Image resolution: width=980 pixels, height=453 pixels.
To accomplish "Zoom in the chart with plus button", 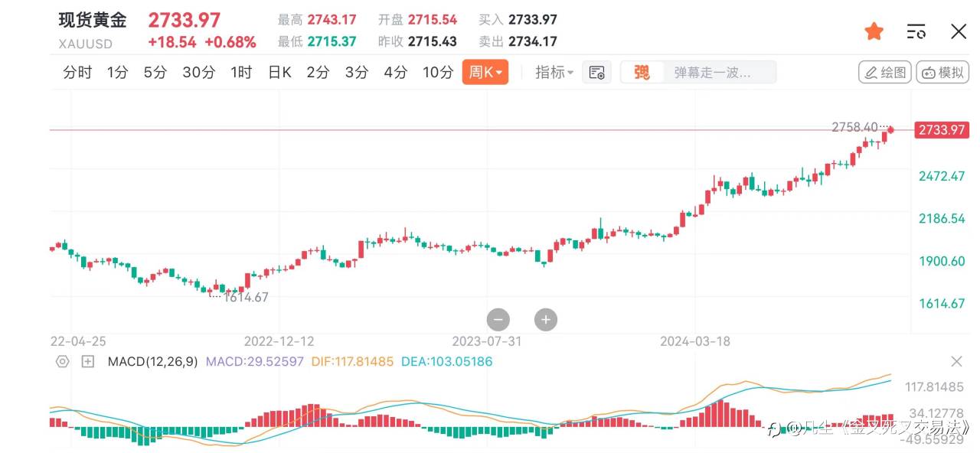I will click(x=546, y=320).
